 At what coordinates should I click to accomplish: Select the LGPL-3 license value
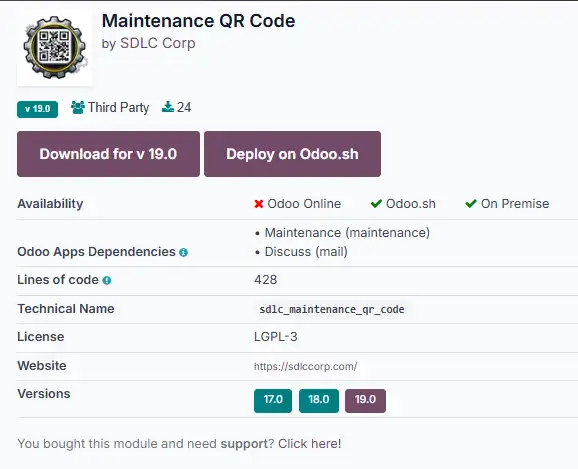(275, 337)
